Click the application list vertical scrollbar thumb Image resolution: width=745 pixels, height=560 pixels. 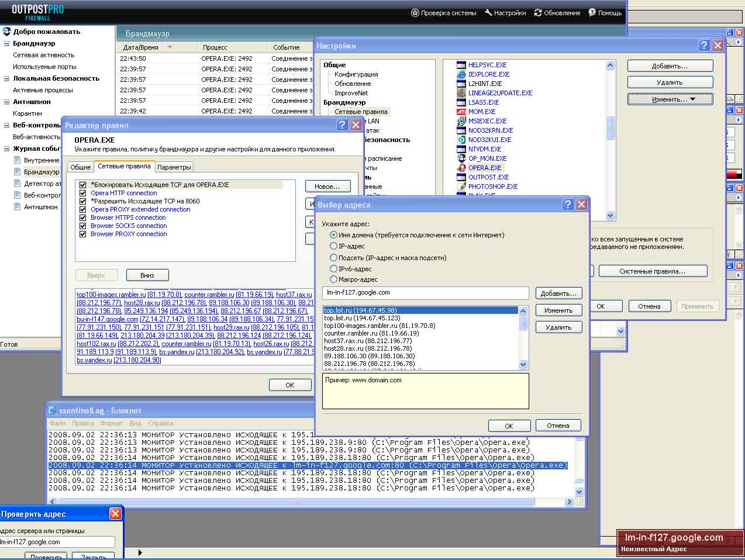tap(611, 127)
